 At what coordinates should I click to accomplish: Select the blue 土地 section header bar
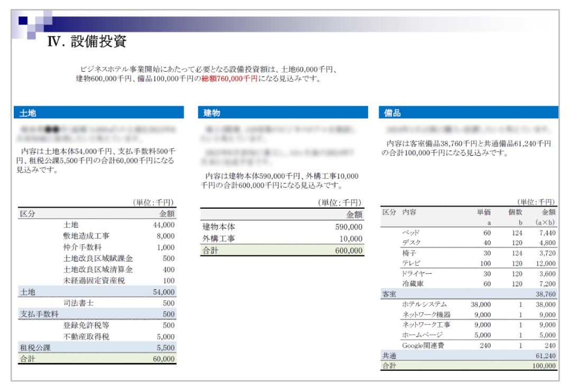[98, 113]
